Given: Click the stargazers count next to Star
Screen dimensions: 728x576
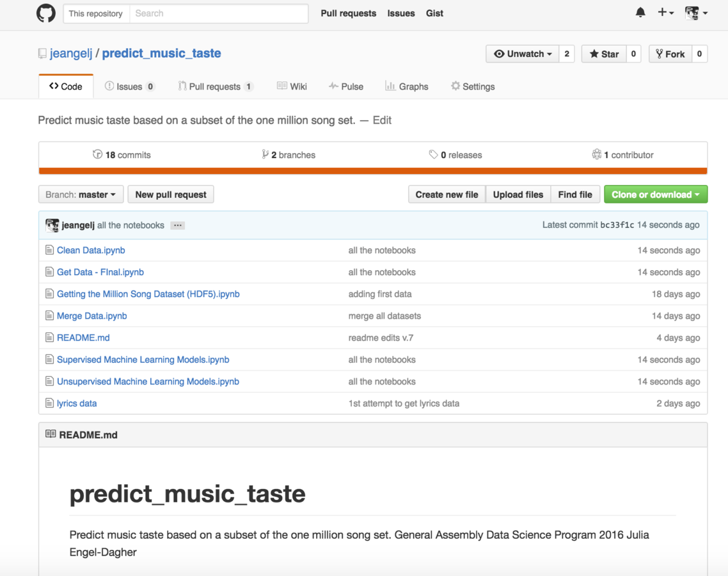Looking at the screenshot, I should [x=633, y=54].
